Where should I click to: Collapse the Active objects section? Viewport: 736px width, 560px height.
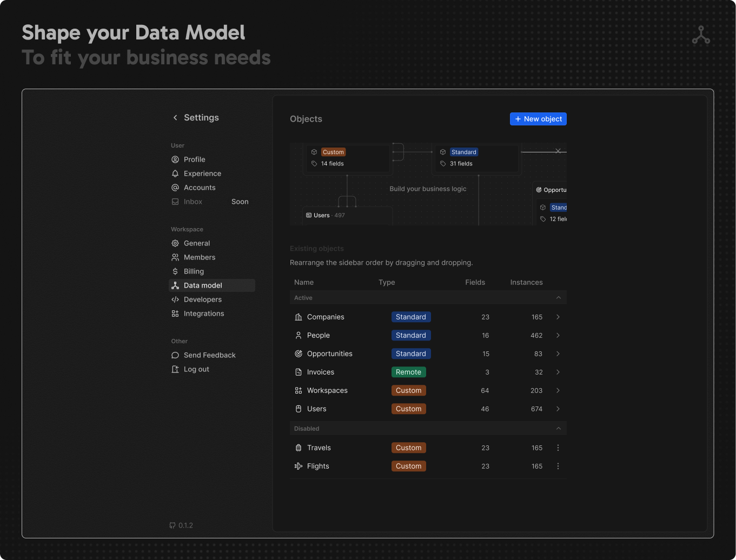pos(559,298)
